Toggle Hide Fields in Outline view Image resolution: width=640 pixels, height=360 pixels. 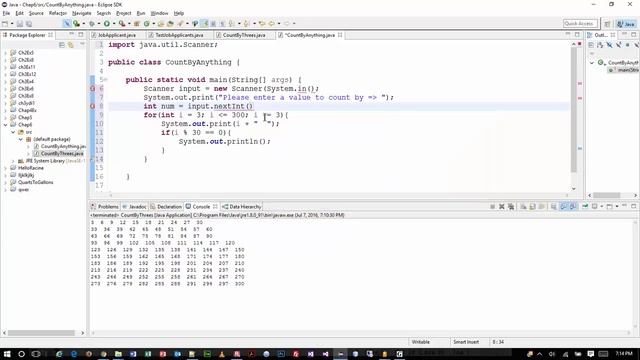609,45
